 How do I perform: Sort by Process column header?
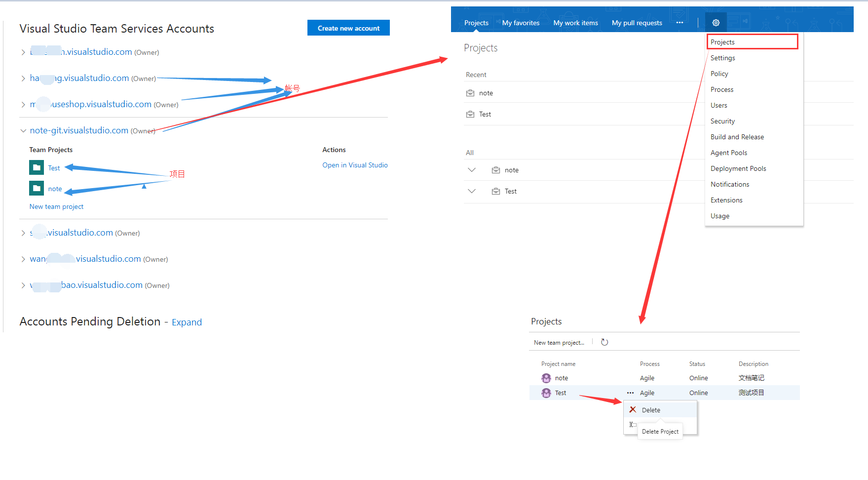tap(649, 364)
